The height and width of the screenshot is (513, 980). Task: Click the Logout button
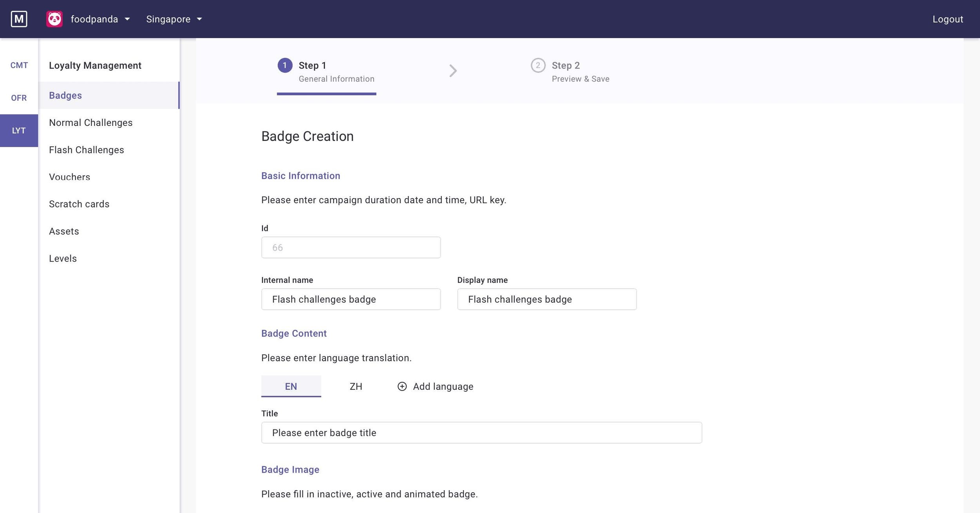[x=948, y=19]
